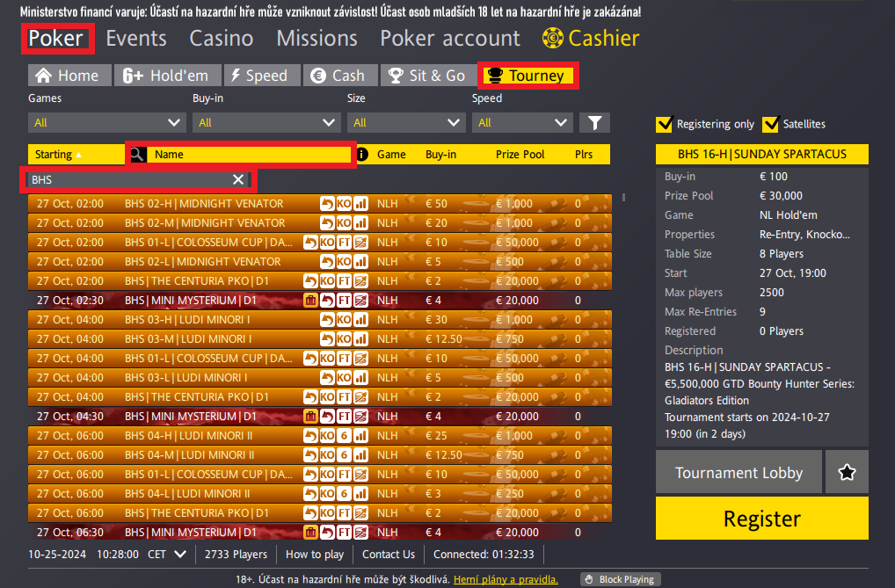Click FT icon in 02:00 Colosseum Cup row
The height and width of the screenshot is (588, 895).
344,243
